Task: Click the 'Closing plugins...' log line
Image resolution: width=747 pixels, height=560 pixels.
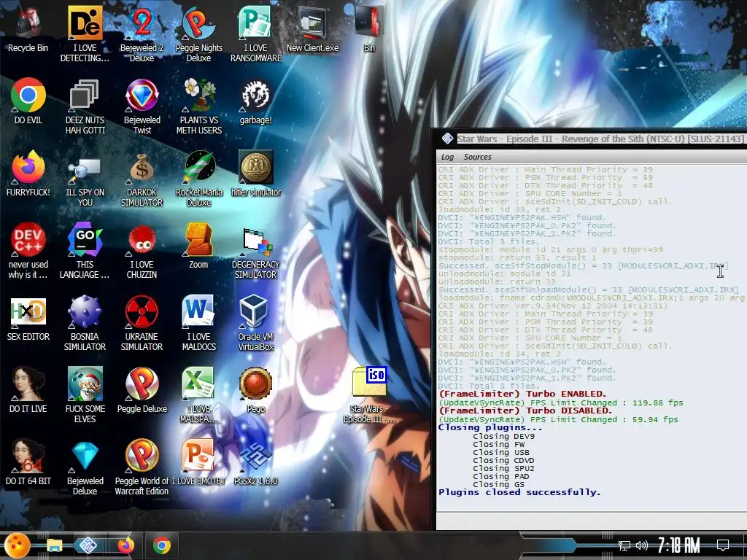Action: coord(490,427)
